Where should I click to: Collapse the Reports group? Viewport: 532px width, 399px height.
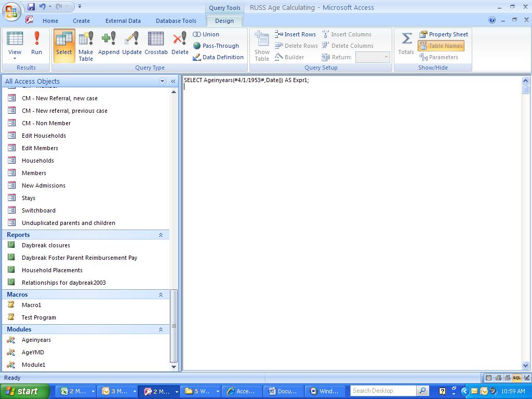click(x=161, y=235)
